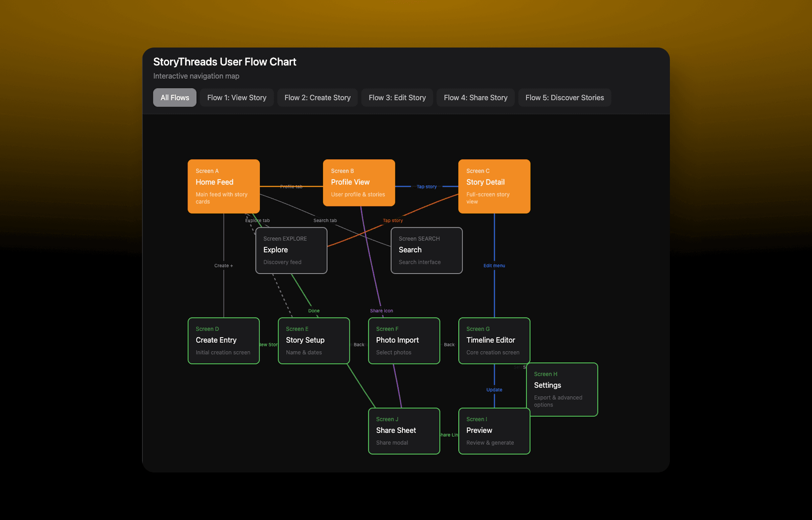This screenshot has width=812, height=520.
Task: Switch to Flow 1: View Story tab
Action: pyautogui.click(x=237, y=97)
